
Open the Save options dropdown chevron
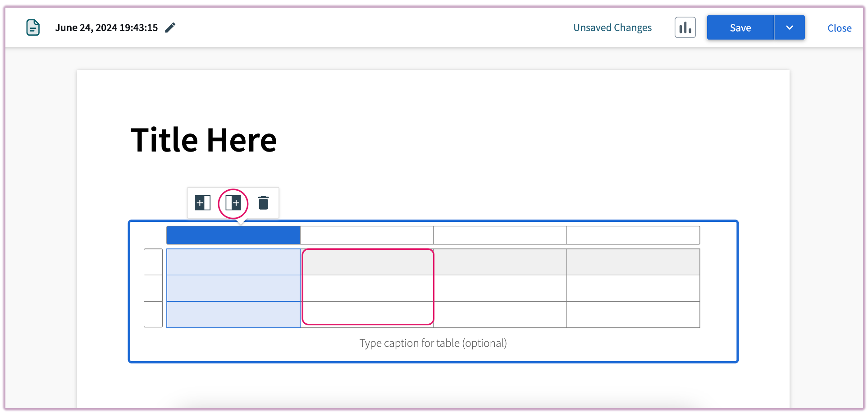789,28
